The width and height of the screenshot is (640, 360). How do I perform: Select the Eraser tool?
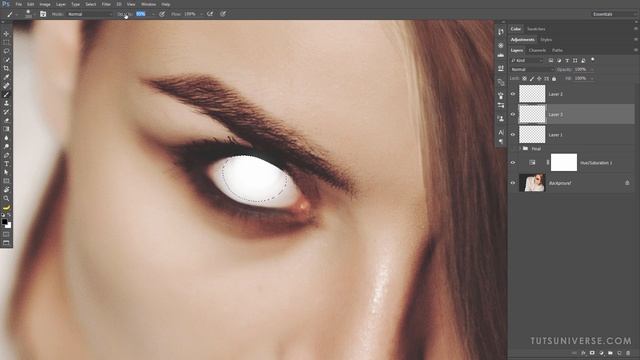(6, 120)
